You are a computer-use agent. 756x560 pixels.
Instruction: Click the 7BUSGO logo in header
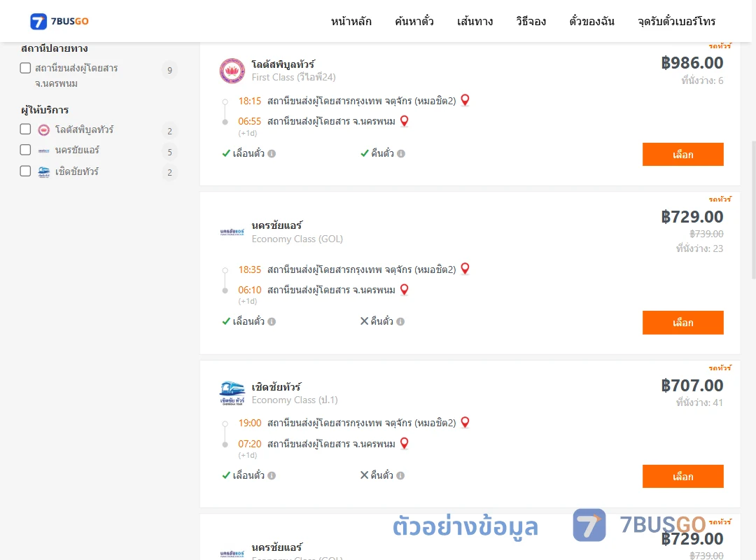59,21
